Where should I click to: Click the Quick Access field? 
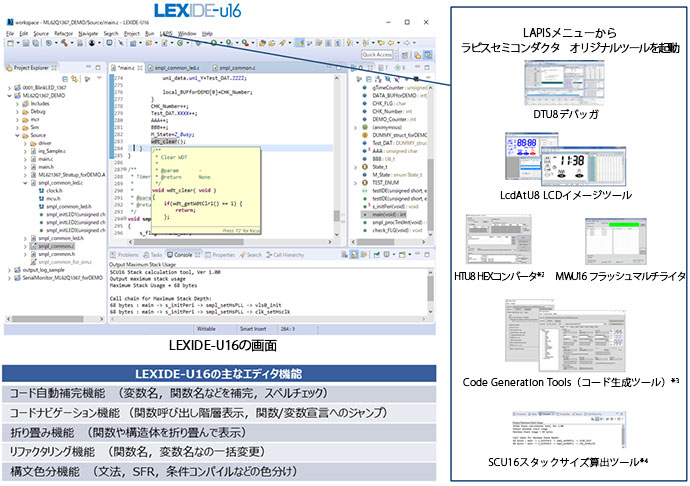tap(377, 55)
